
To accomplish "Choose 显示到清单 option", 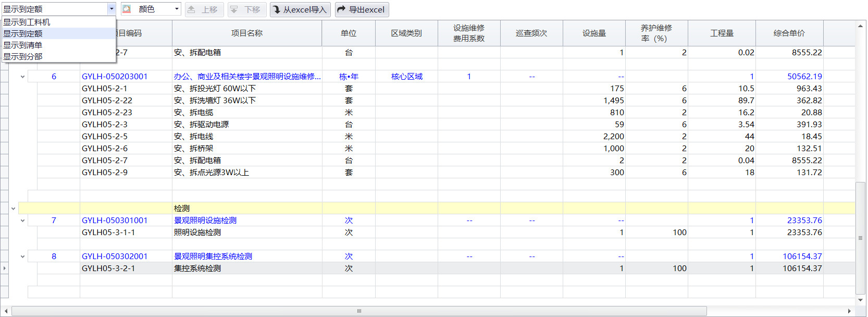I will (23, 45).
